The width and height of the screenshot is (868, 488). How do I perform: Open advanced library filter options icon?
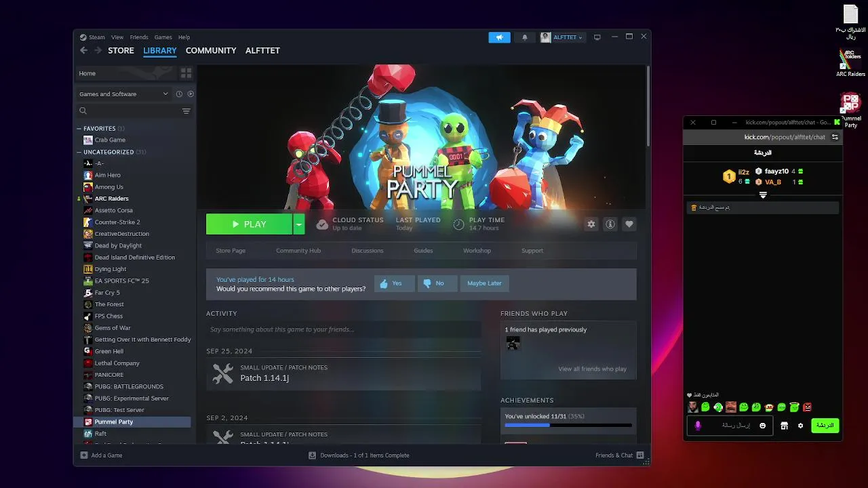(x=186, y=111)
